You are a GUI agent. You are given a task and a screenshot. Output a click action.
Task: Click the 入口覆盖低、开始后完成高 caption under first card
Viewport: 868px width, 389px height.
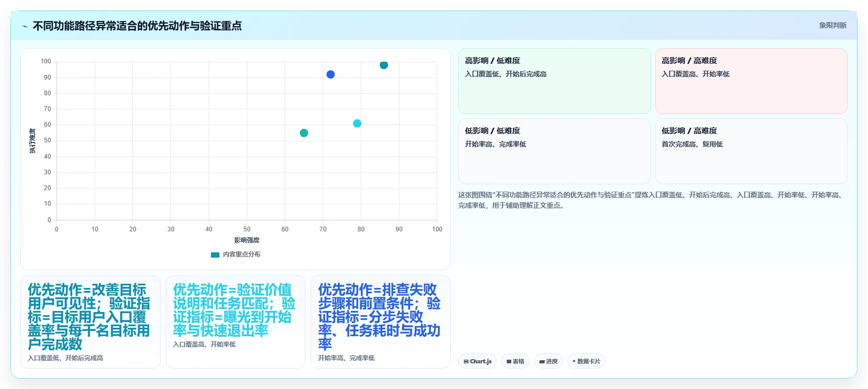coord(65,358)
